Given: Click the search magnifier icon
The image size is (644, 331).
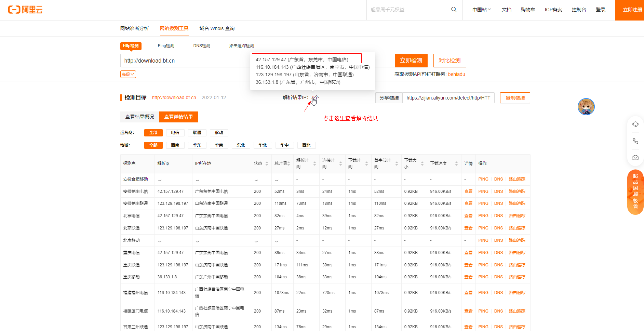Looking at the screenshot, I should (454, 10).
